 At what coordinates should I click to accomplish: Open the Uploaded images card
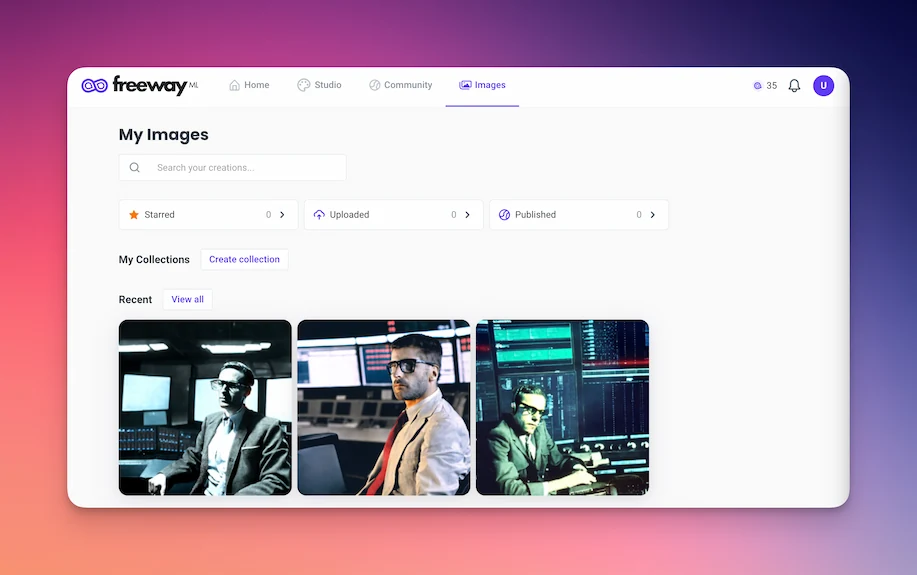[x=394, y=215]
